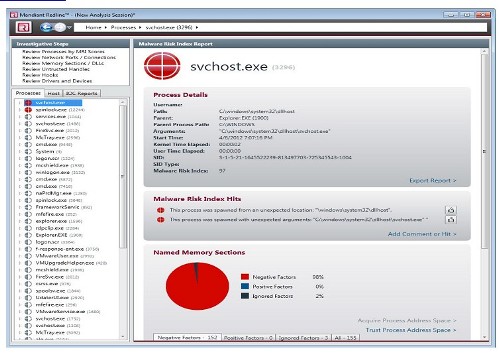Click Acquire Process Address Space link

(407, 320)
